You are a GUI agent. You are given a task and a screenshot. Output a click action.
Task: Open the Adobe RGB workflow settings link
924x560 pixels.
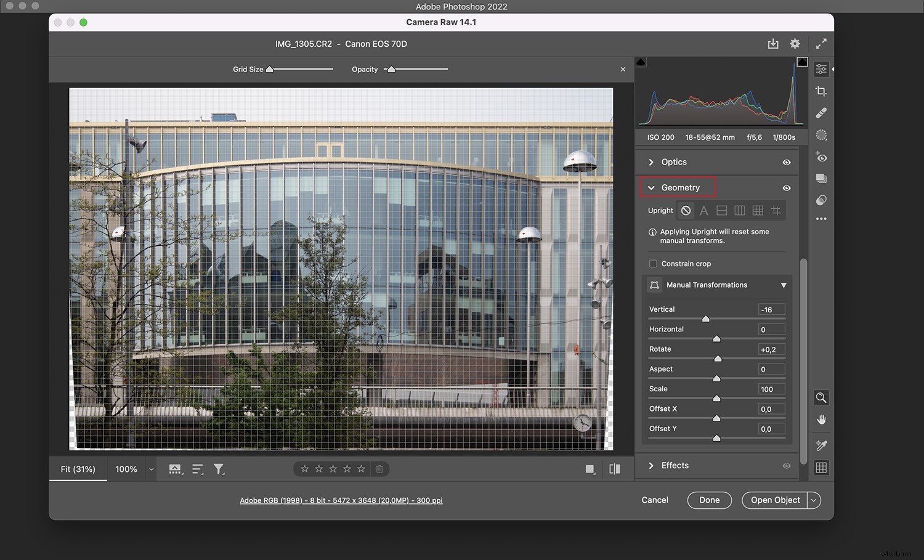point(341,500)
